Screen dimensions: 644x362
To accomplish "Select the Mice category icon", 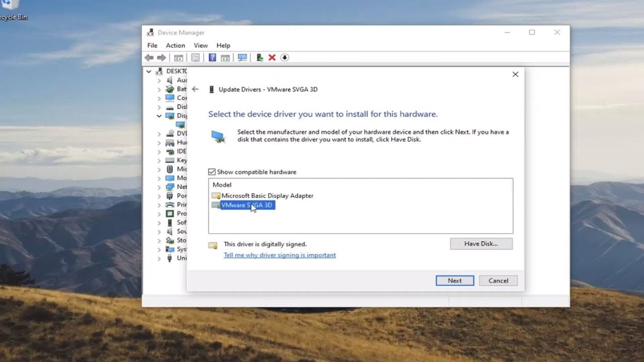I will (x=170, y=169).
